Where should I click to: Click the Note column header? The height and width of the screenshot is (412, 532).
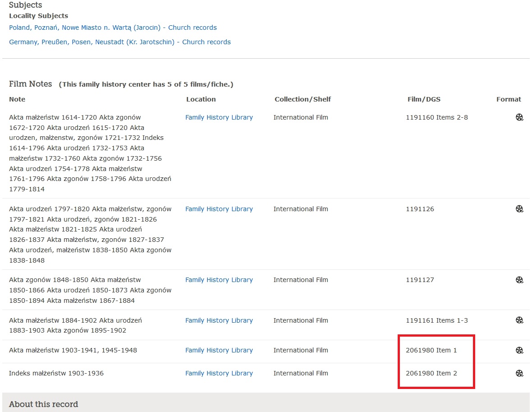(x=17, y=99)
